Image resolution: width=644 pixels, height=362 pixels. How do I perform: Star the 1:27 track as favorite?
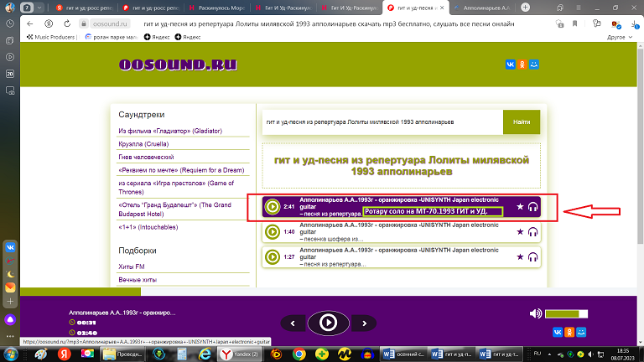click(x=520, y=256)
